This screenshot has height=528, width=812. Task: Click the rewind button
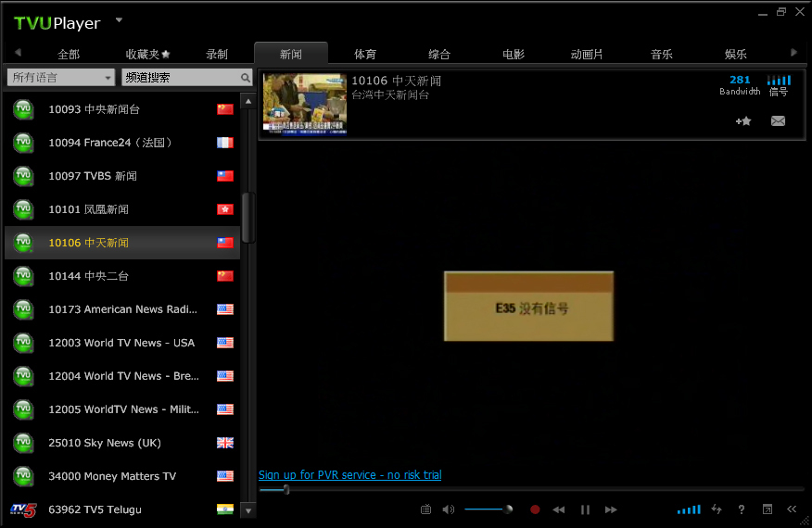pyautogui.click(x=559, y=509)
